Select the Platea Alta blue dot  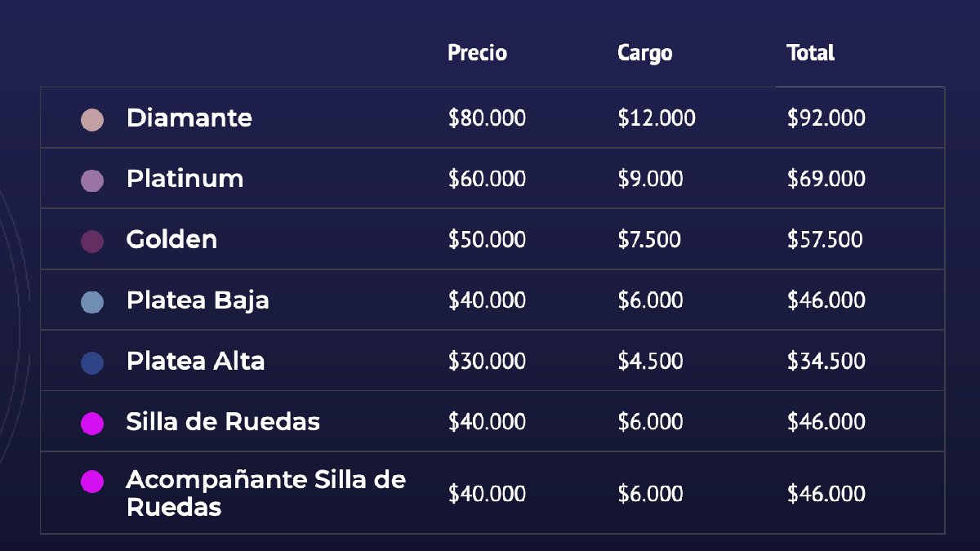pyautogui.click(x=92, y=362)
